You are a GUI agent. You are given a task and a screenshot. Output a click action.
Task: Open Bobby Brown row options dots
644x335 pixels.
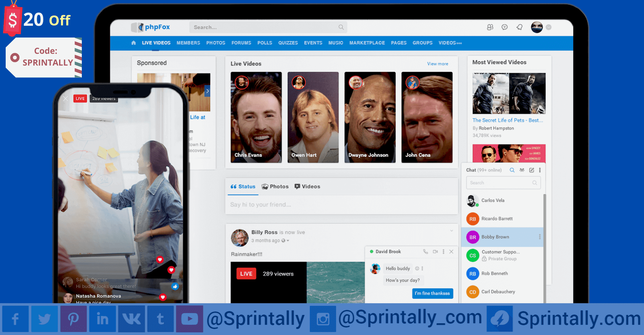coord(540,237)
